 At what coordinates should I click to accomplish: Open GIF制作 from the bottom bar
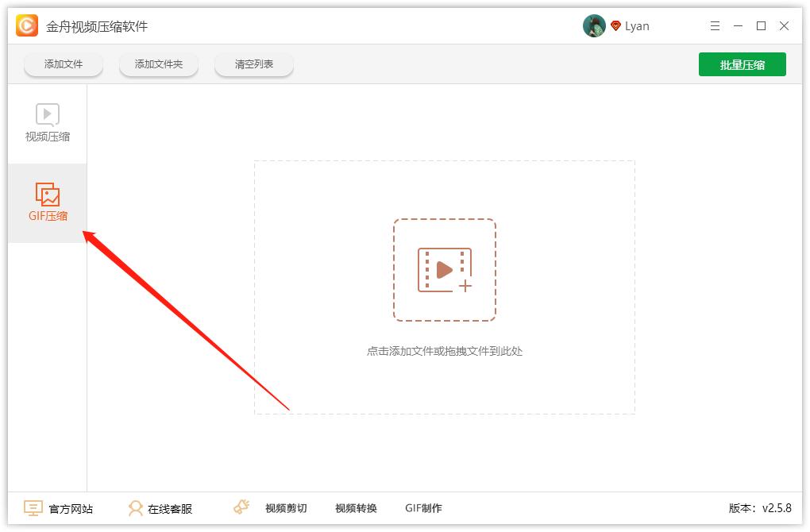[x=423, y=507]
